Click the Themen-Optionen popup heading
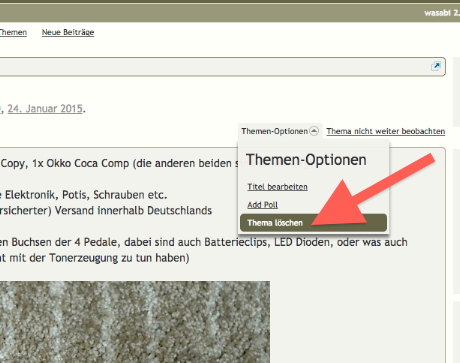460x363 pixels. pos(306,160)
